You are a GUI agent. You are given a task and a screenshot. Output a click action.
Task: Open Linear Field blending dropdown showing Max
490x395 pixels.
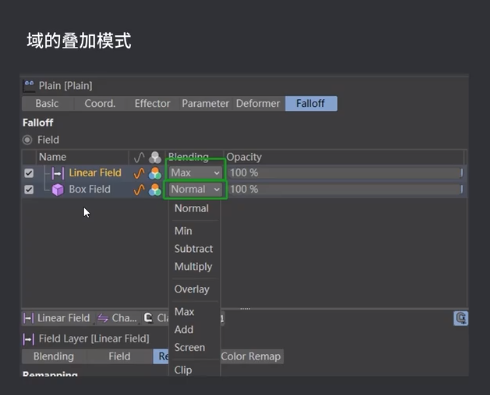point(195,173)
